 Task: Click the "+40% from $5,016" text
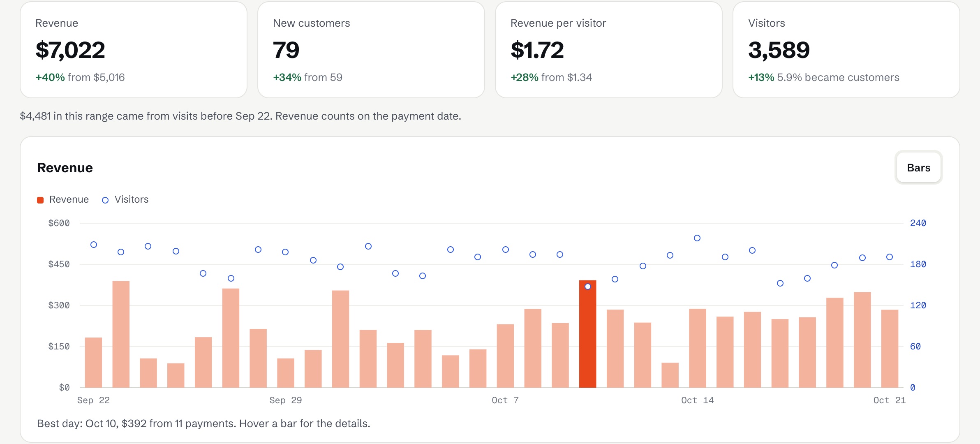[80, 77]
